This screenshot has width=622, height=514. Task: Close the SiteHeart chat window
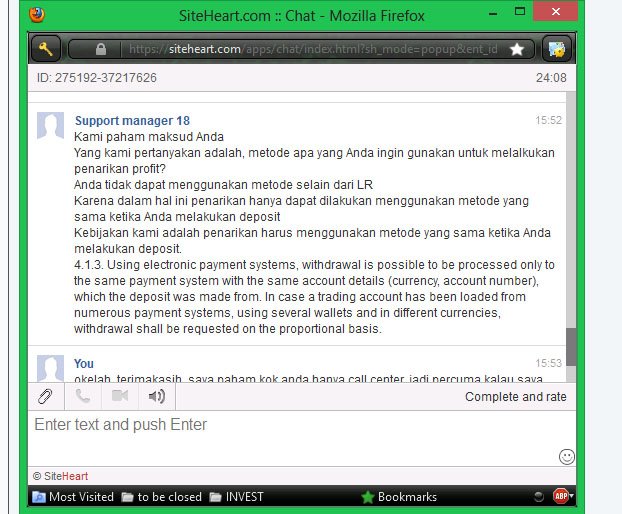tap(555, 12)
